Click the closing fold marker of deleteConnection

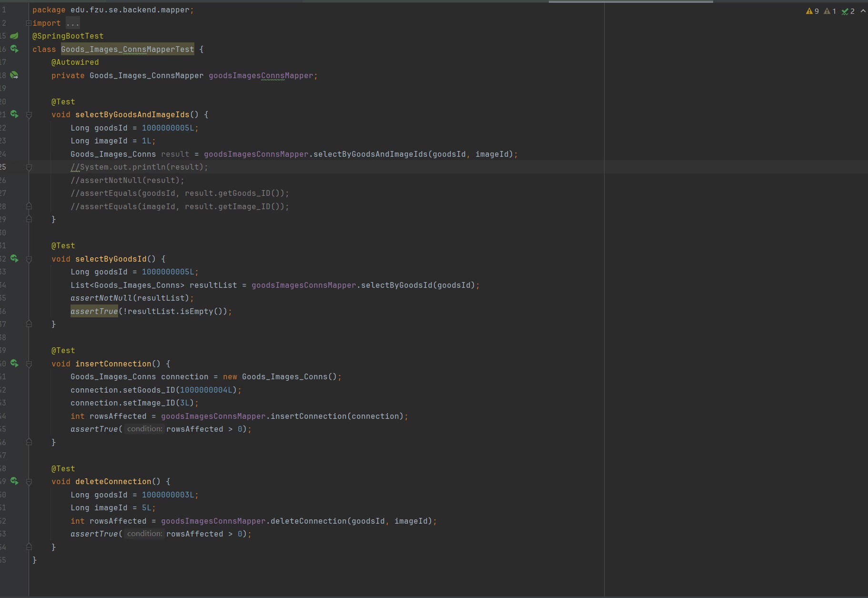pos(29,547)
